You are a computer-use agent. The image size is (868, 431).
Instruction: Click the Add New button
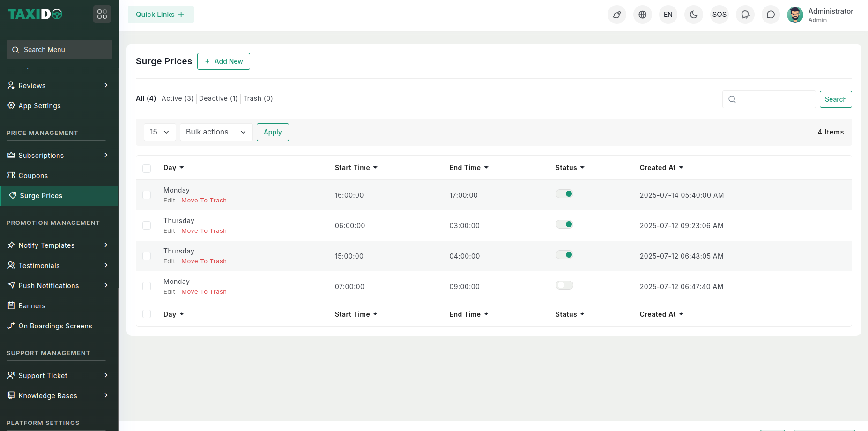pos(223,61)
